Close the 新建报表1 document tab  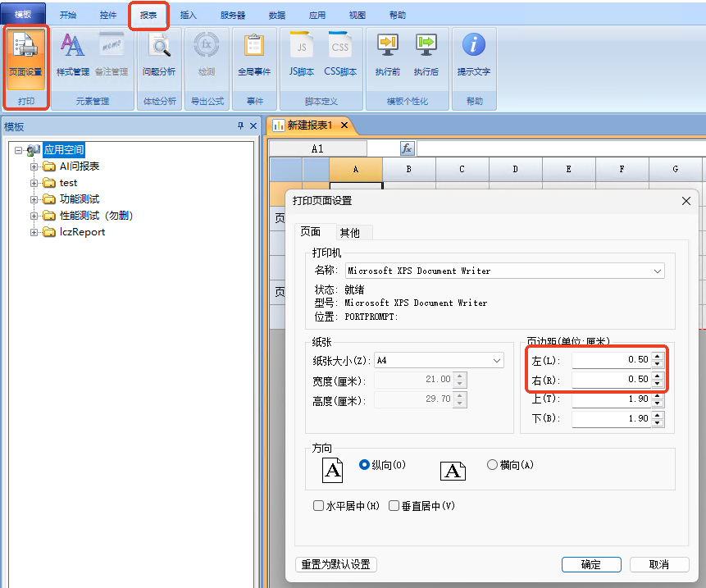click(344, 125)
